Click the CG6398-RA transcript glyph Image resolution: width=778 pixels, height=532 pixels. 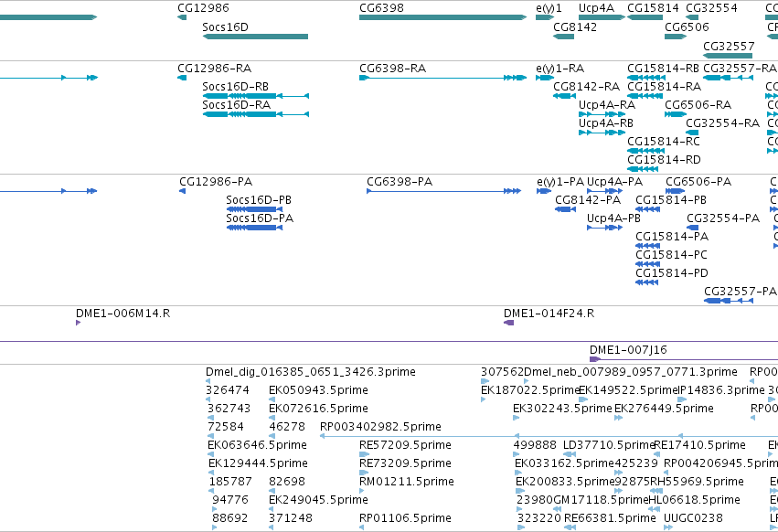[442, 78]
